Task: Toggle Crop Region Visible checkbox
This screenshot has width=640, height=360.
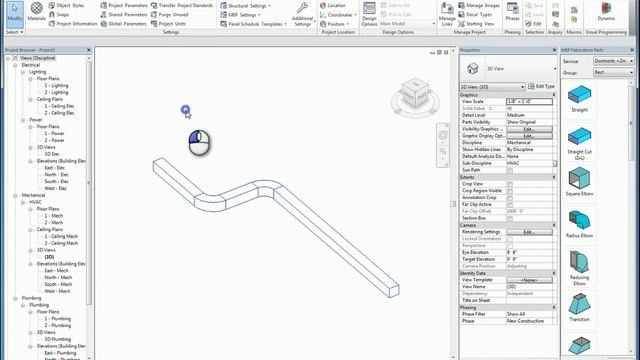Action: [x=509, y=191]
